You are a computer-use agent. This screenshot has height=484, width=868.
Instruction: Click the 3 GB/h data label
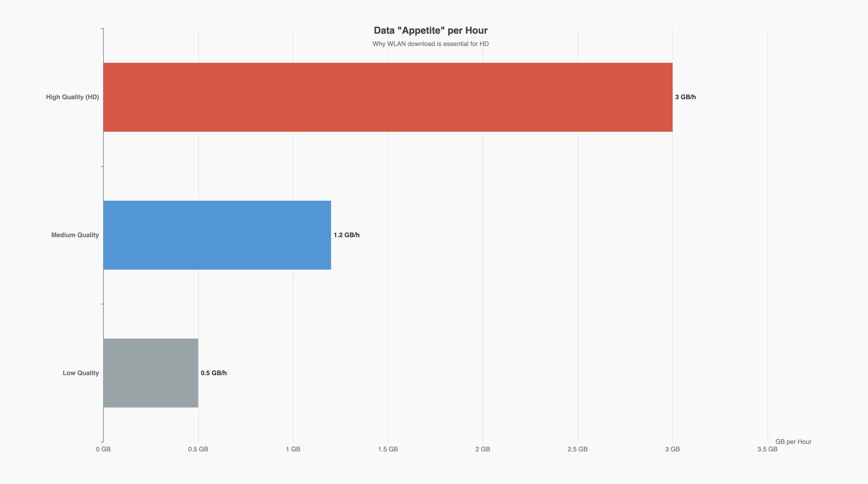[x=685, y=97]
